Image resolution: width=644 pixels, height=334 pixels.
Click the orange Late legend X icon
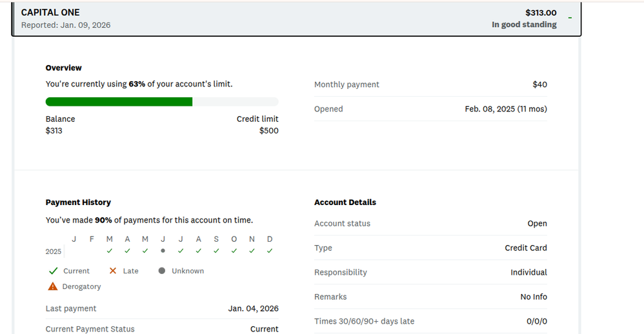[x=113, y=271]
